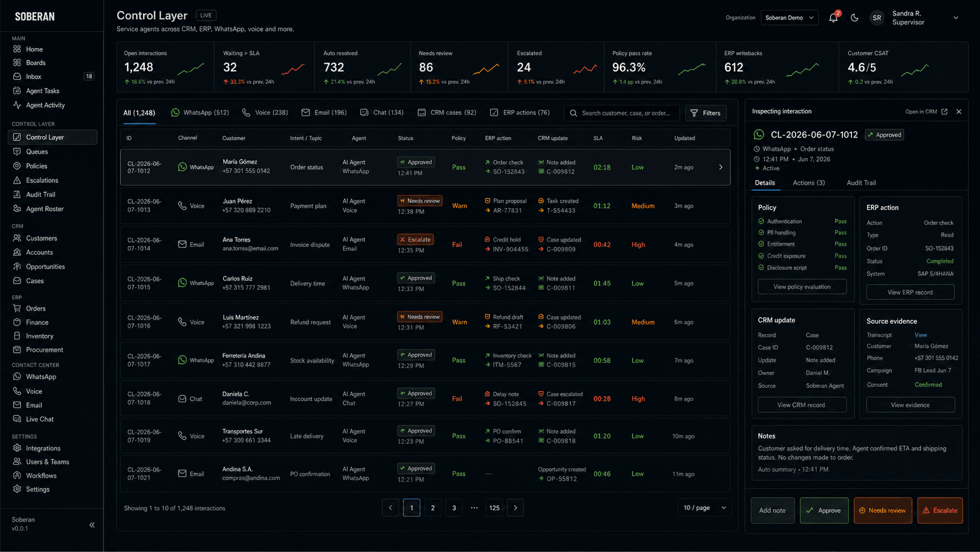The width and height of the screenshot is (980, 552).
Task: Click the View CRM record button
Action: (x=802, y=405)
